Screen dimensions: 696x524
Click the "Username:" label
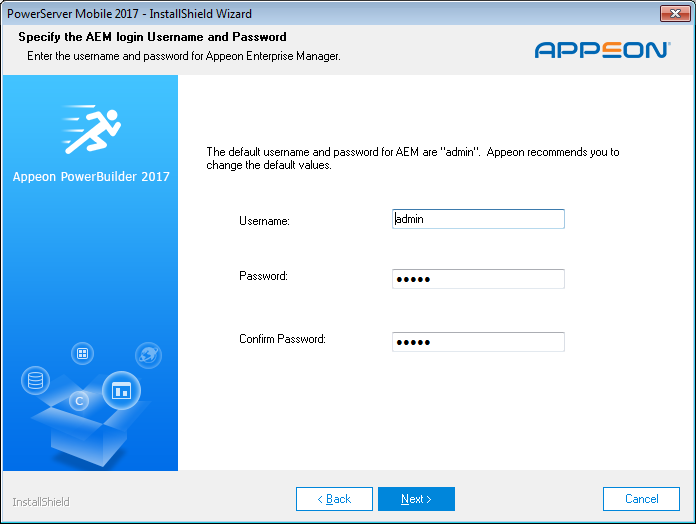click(264, 221)
